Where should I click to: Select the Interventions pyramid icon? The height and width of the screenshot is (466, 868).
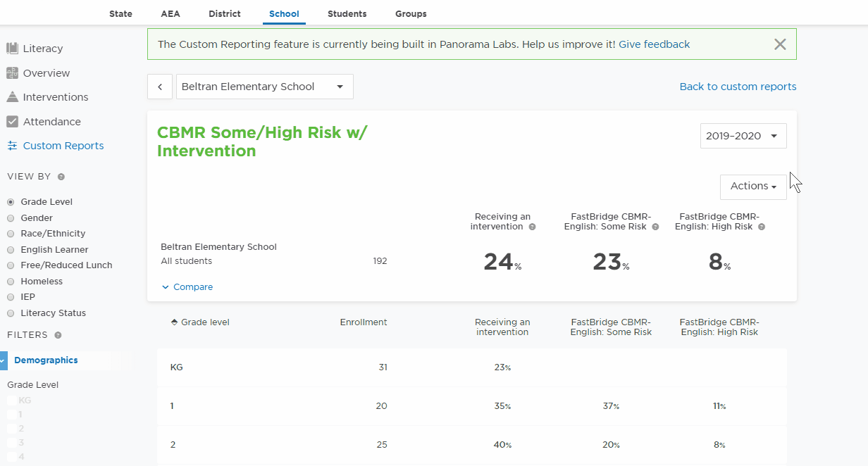pyautogui.click(x=12, y=97)
